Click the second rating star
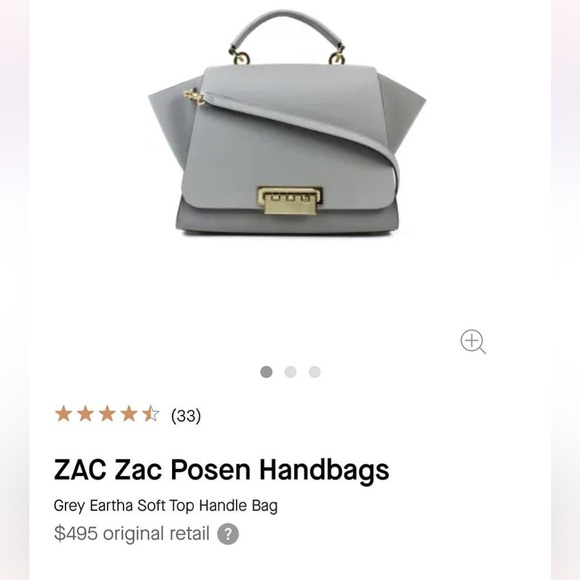580x580 pixels. point(85,414)
